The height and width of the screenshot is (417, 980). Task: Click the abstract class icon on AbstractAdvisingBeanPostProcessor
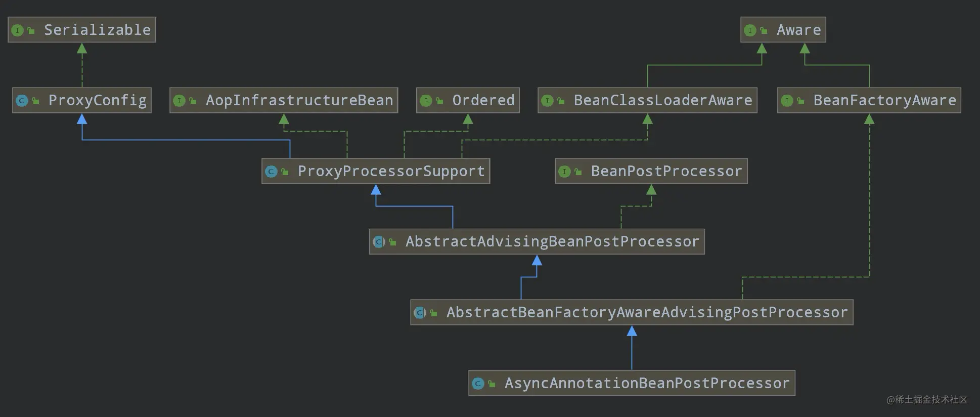pyautogui.click(x=379, y=242)
